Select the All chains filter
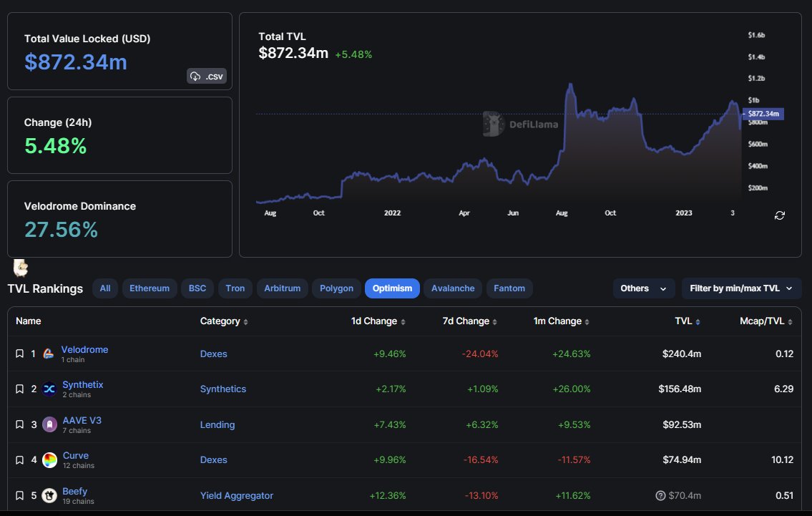 click(105, 288)
